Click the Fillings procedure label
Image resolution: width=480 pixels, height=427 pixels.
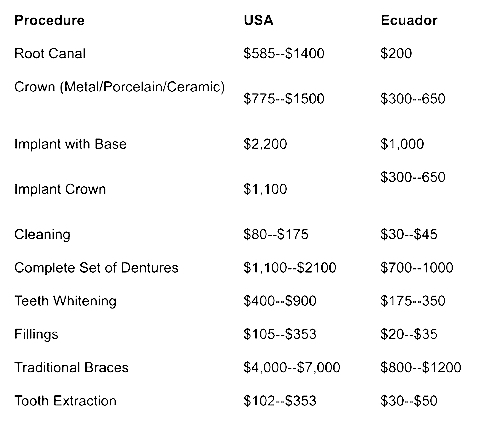[36, 334]
